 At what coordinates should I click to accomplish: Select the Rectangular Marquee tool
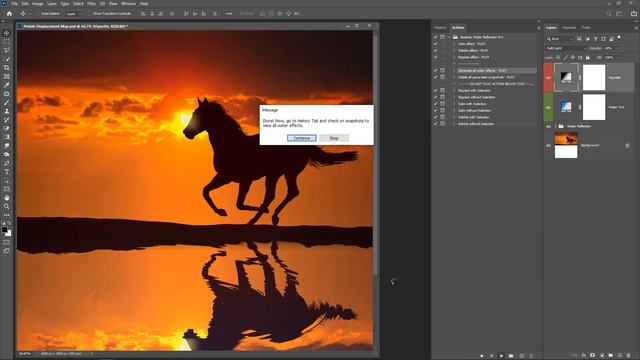click(x=7, y=42)
